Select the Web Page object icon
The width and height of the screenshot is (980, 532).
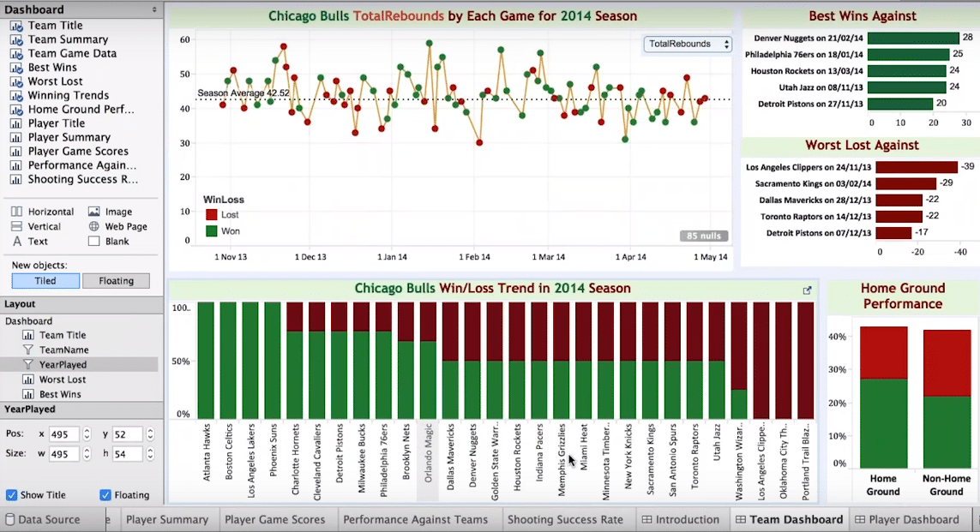(x=93, y=226)
